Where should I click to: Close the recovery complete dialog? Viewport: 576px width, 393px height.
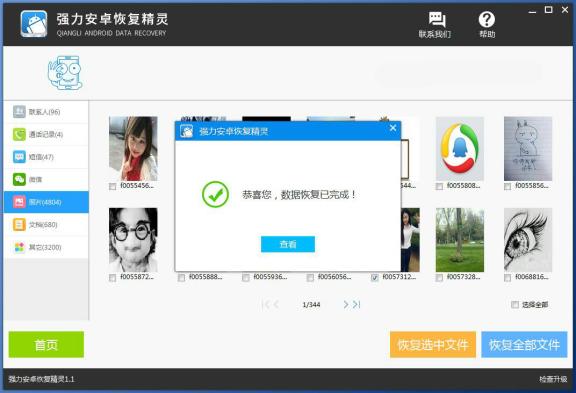point(393,128)
